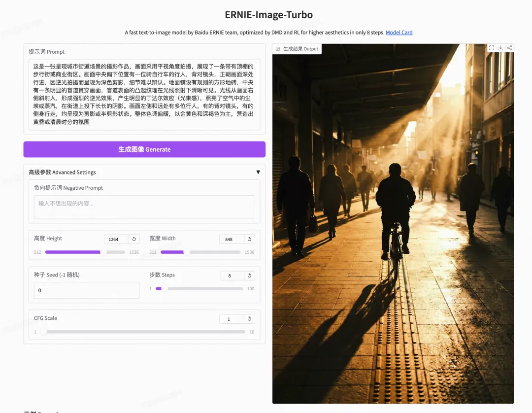Screen dimensions: 532x413
Task: Click the CFG Scale slider track
Action: (144, 332)
